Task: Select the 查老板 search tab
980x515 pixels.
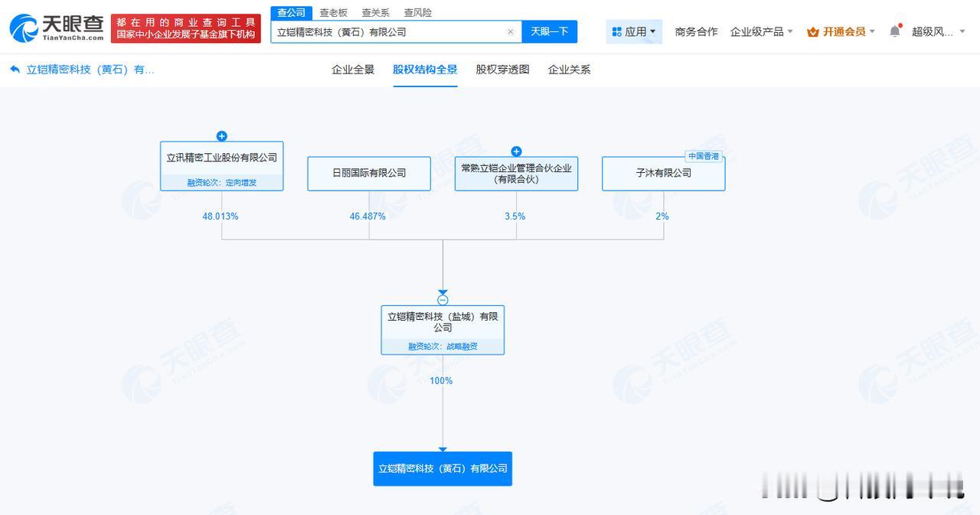Action: coord(333,12)
